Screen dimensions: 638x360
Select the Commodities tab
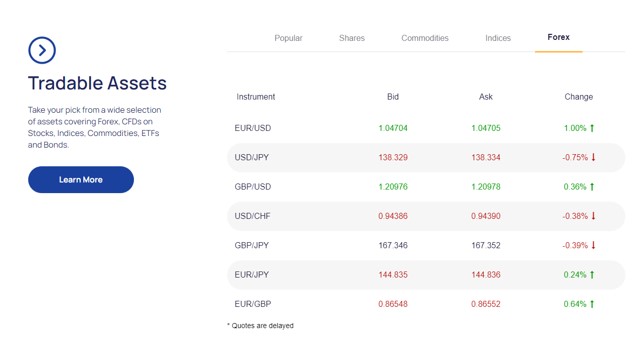[425, 38]
